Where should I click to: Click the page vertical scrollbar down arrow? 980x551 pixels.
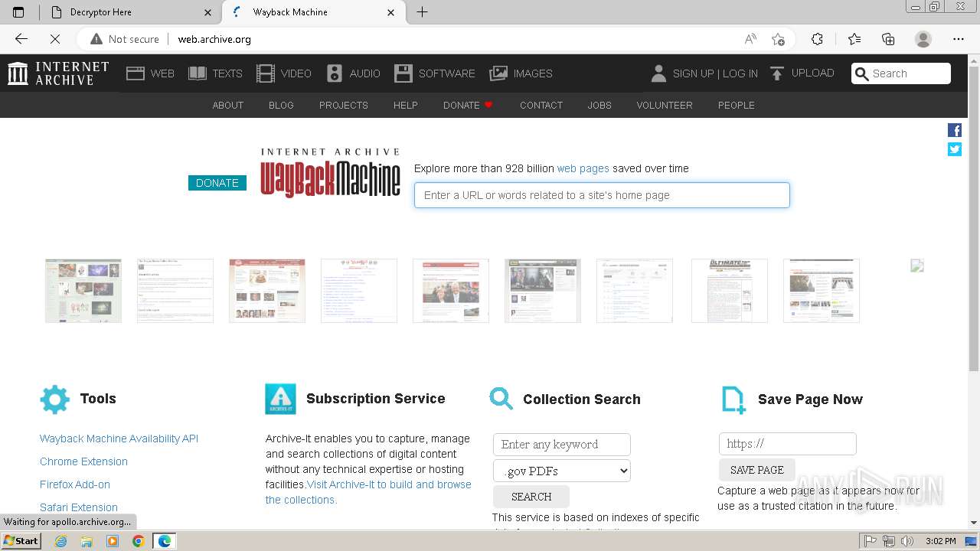tap(973, 523)
